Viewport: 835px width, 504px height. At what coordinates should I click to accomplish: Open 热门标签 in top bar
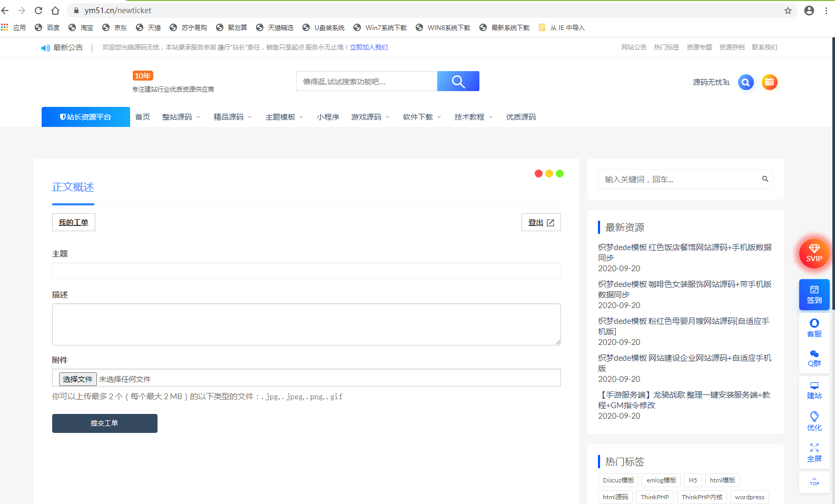[666, 47]
